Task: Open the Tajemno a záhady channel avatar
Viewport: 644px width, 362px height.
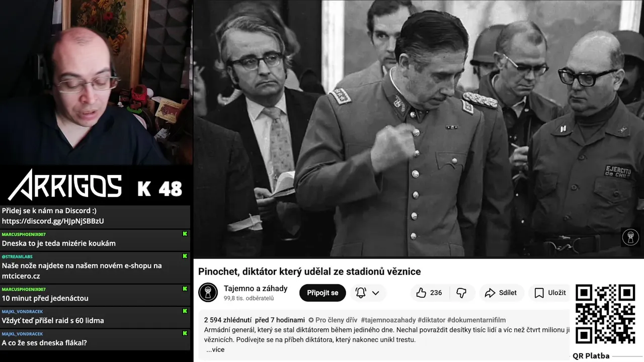Action: pyautogui.click(x=208, y=293)
